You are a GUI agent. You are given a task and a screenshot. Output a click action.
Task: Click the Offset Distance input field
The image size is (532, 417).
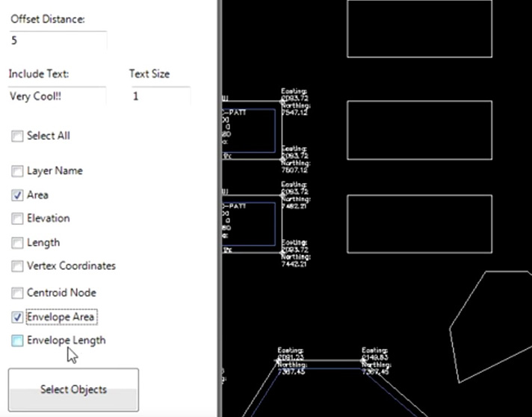point(58,40)
